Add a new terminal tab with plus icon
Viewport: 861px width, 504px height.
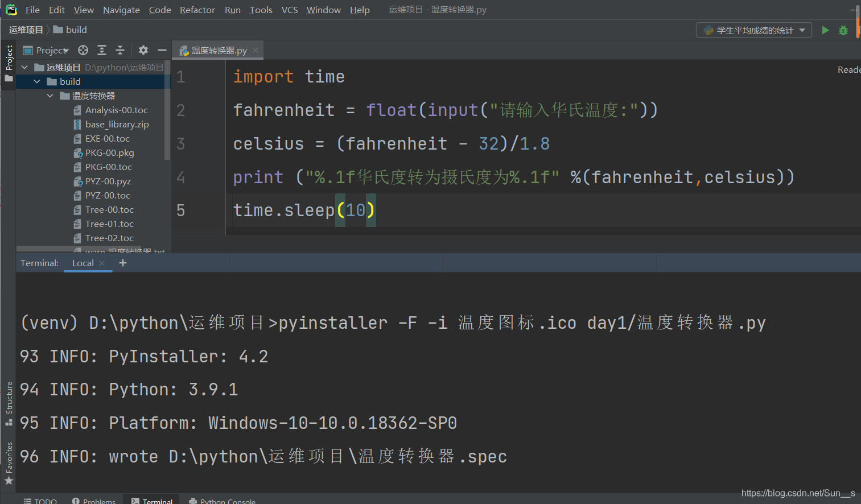point(123,263)
